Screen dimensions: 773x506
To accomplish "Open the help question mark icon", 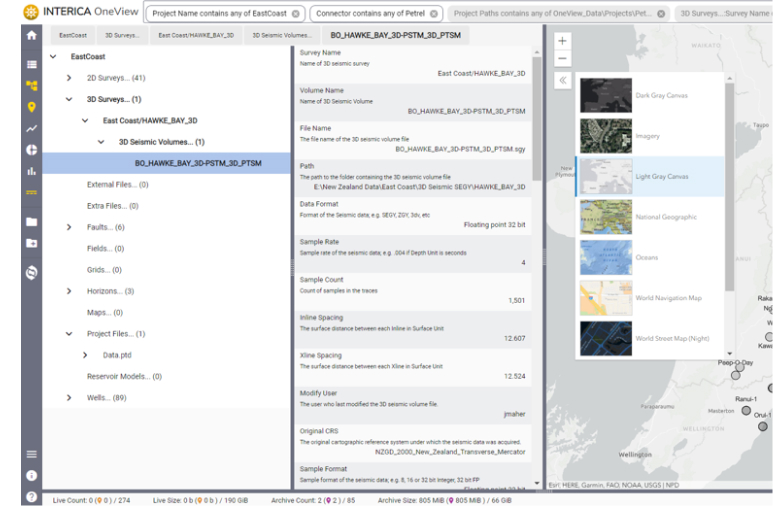I will pyautogui.click(x=31, y=496).
